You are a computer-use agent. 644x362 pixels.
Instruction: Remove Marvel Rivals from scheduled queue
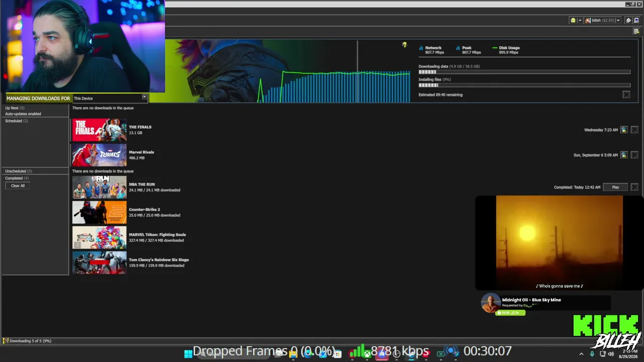coord(634,155)
